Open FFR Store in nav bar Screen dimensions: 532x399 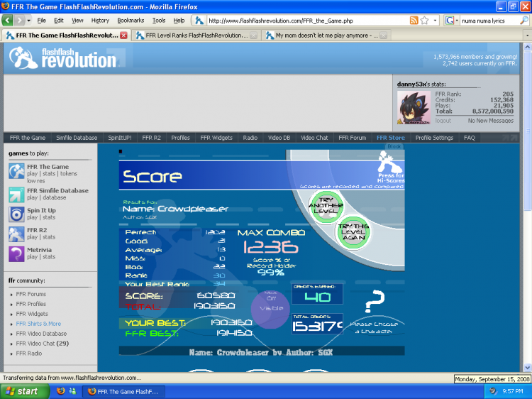[x=391, y=138]
